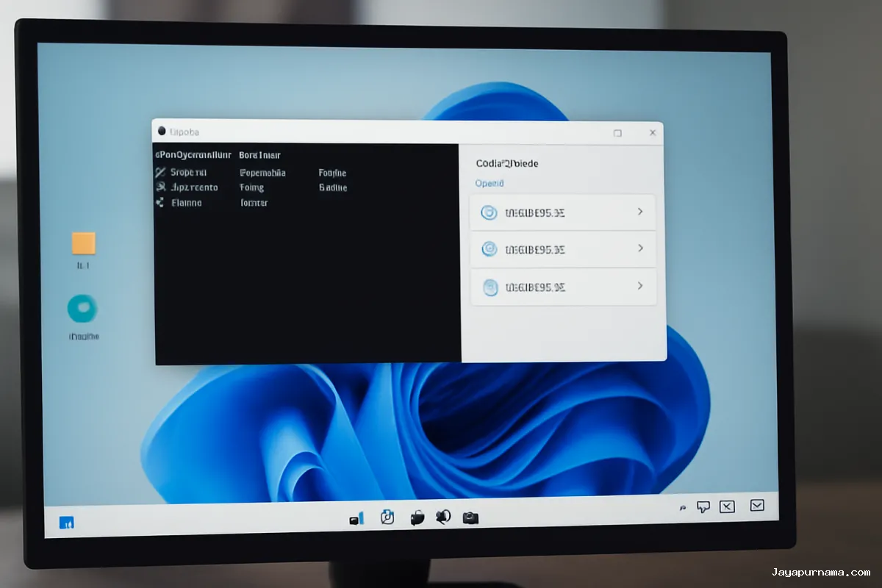Close the window with the X button

[653, 132]
